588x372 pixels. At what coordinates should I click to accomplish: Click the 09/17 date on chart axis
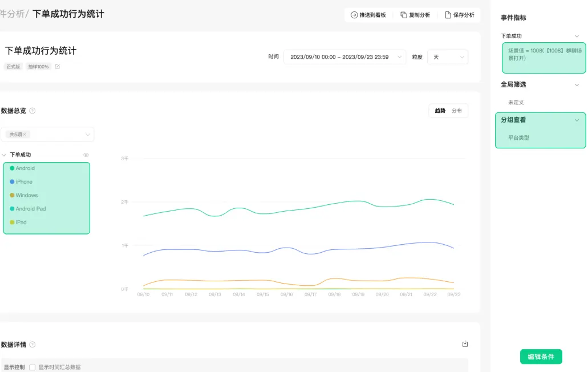(x=310, y=294)
